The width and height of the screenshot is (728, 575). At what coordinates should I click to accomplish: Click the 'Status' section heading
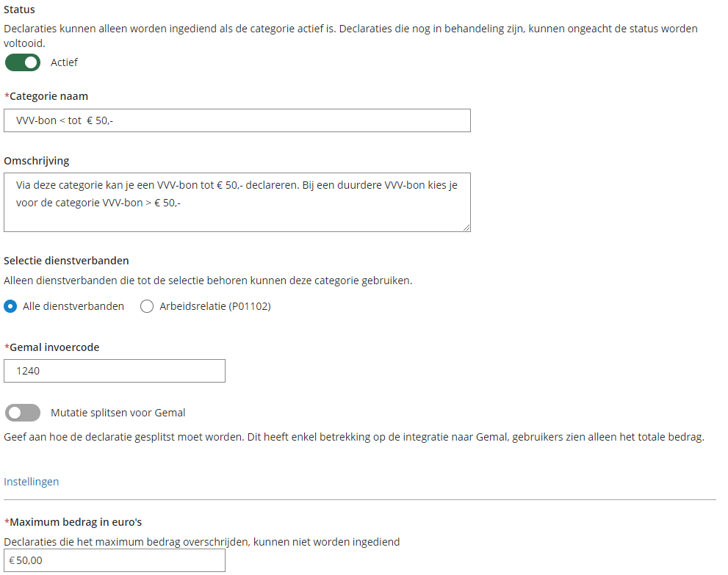19,10
